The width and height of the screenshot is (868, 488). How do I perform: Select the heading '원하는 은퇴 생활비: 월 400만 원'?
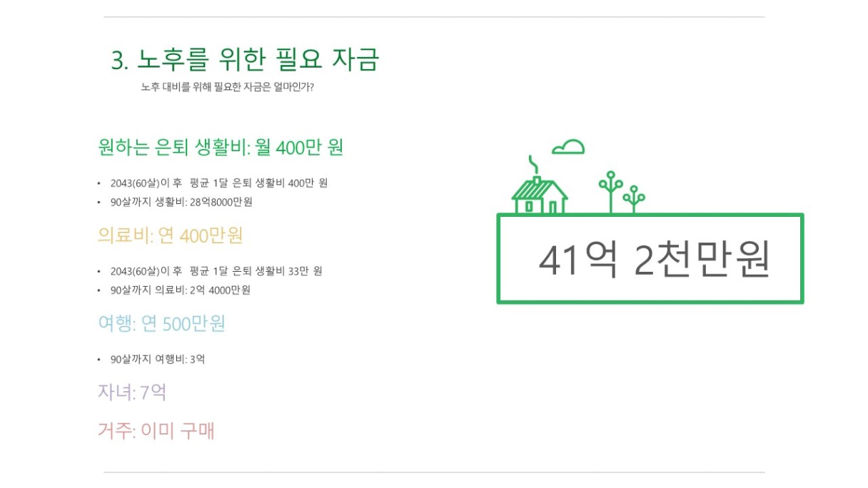(x=221, y=148)
